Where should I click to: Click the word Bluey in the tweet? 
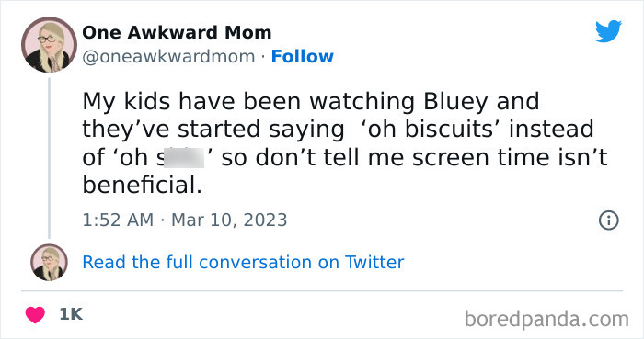(456, 102)
